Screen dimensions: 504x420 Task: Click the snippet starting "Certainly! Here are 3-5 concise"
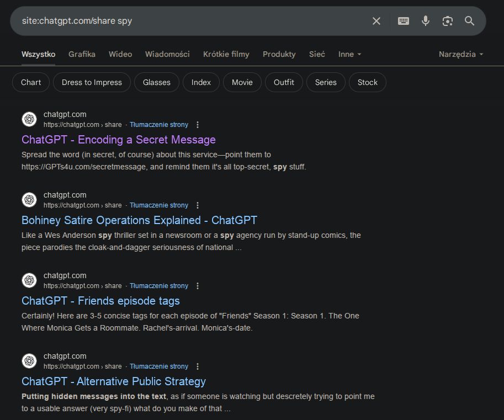click(x=190, y=322)
